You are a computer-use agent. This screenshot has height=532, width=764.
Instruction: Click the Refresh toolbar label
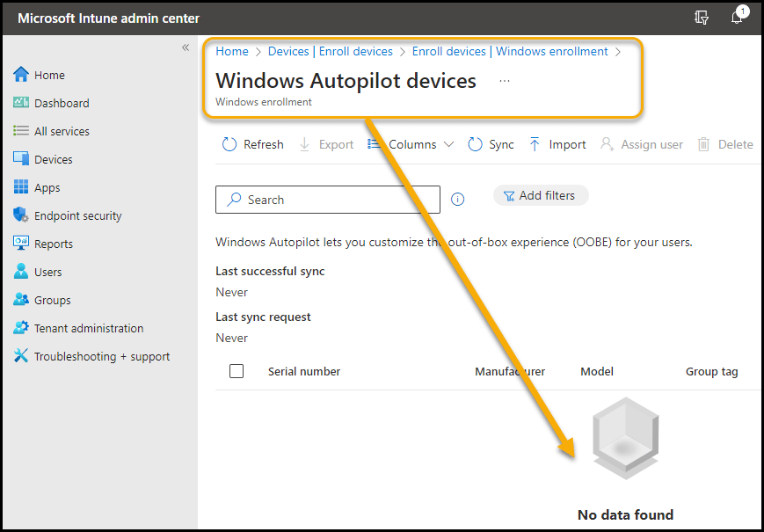[x=264, y=145]
